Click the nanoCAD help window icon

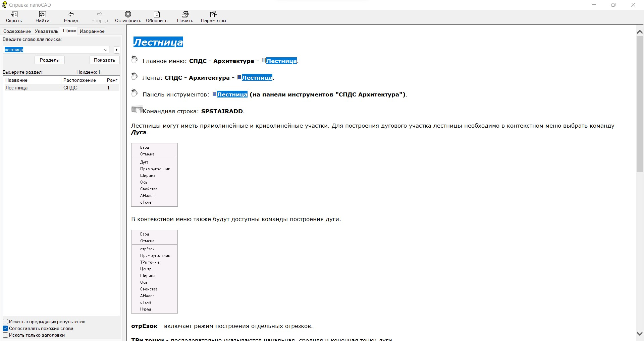pyautogui.click(x=4, y=5)
